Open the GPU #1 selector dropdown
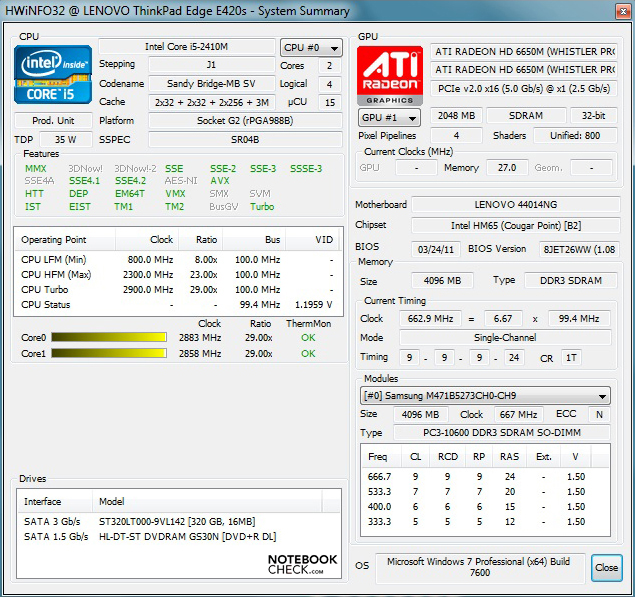This screenshot has height=597, width=635. point(390,117)
